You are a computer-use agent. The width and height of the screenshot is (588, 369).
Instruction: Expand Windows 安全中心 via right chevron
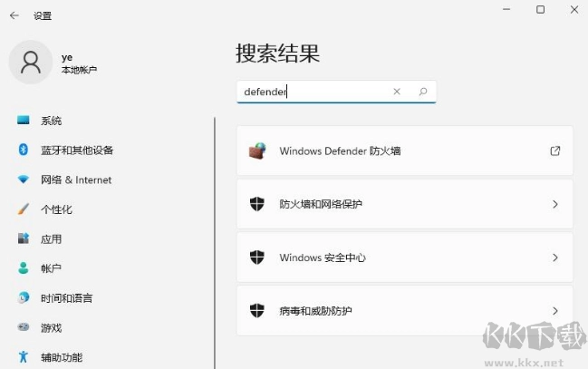555,257
